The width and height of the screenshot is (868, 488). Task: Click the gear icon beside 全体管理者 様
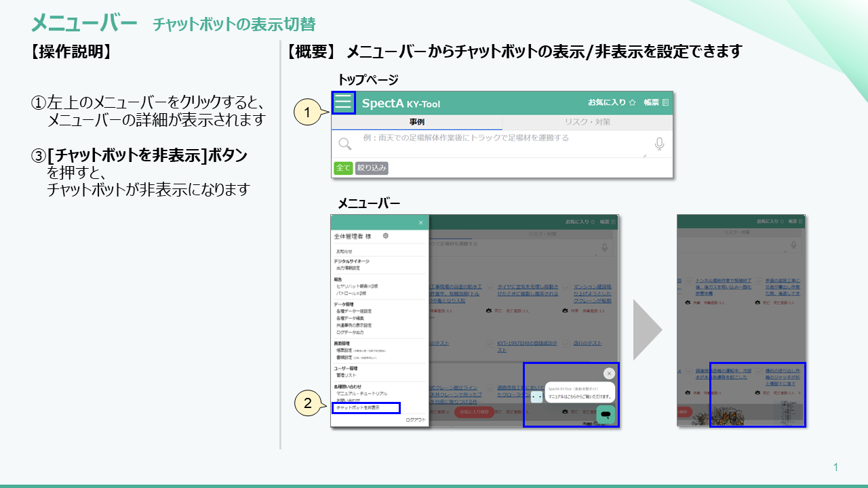click(385, 236)
